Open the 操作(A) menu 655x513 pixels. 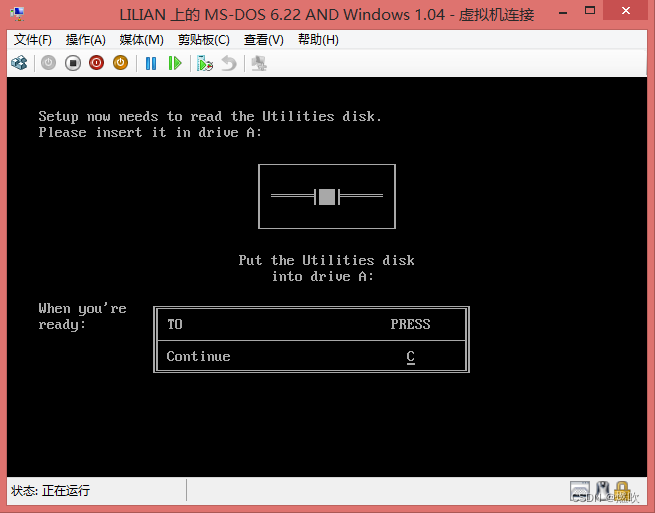coord(86,40)
